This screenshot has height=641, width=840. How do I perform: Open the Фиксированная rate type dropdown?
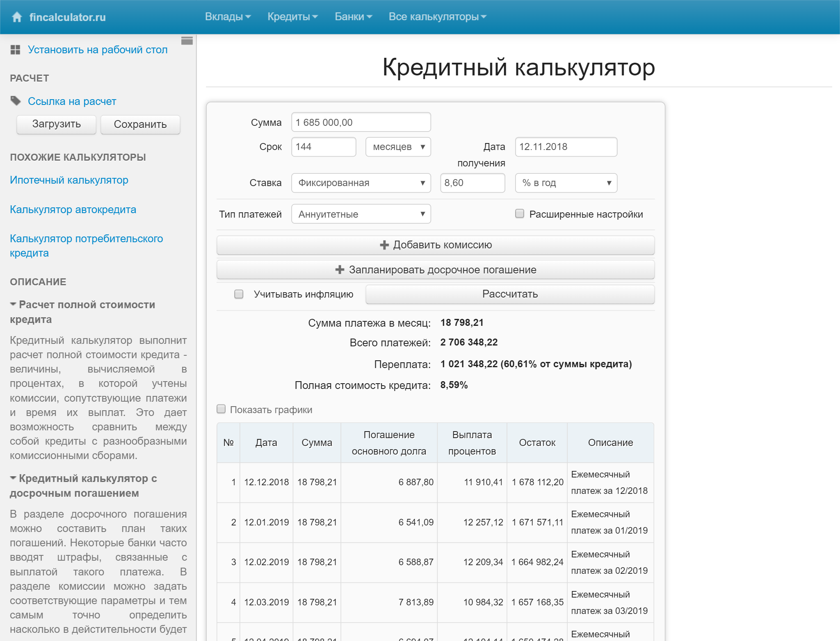[361, 183]
